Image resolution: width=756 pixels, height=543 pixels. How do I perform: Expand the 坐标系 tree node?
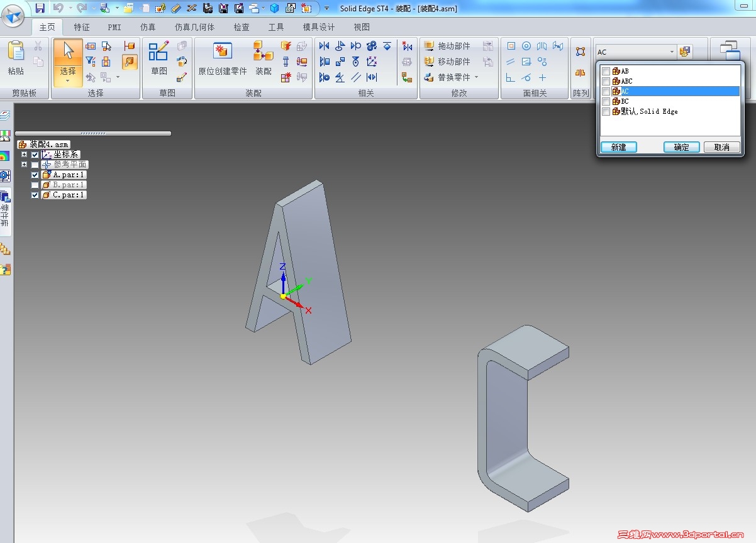coord(25,155)
